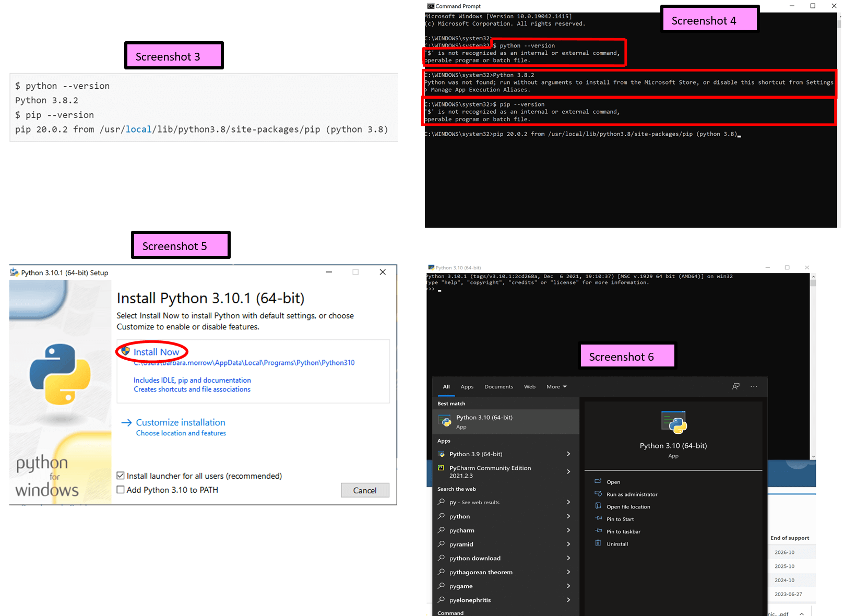Expand PyCharm Community Edition chevron
Viewport: 856px width, 616px height.
click(568, 471)
